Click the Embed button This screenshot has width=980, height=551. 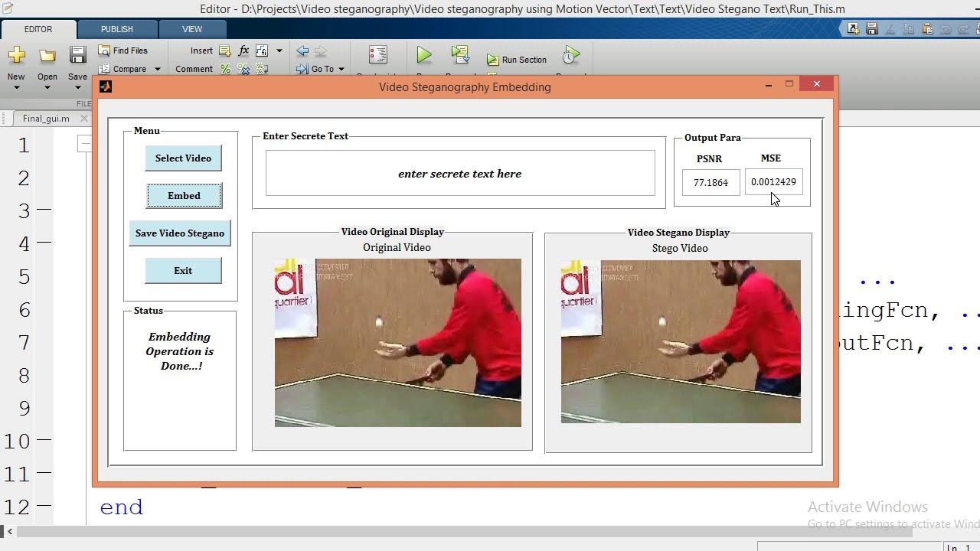pos(184,196)
